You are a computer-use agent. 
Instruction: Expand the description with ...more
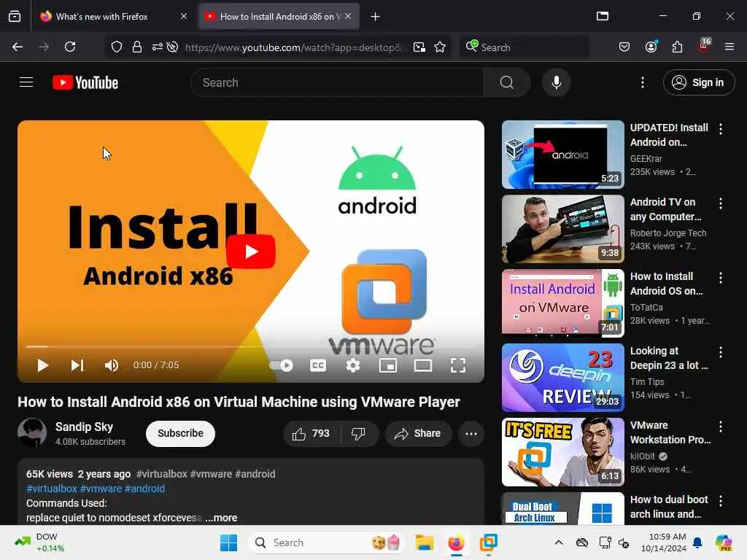click(x=221, y=518)
